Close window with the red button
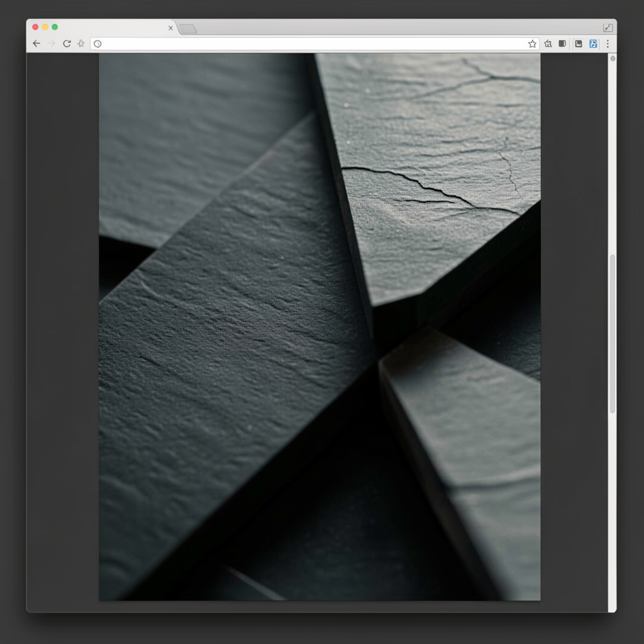The image size is (644, 644). (x=35, y=27)
